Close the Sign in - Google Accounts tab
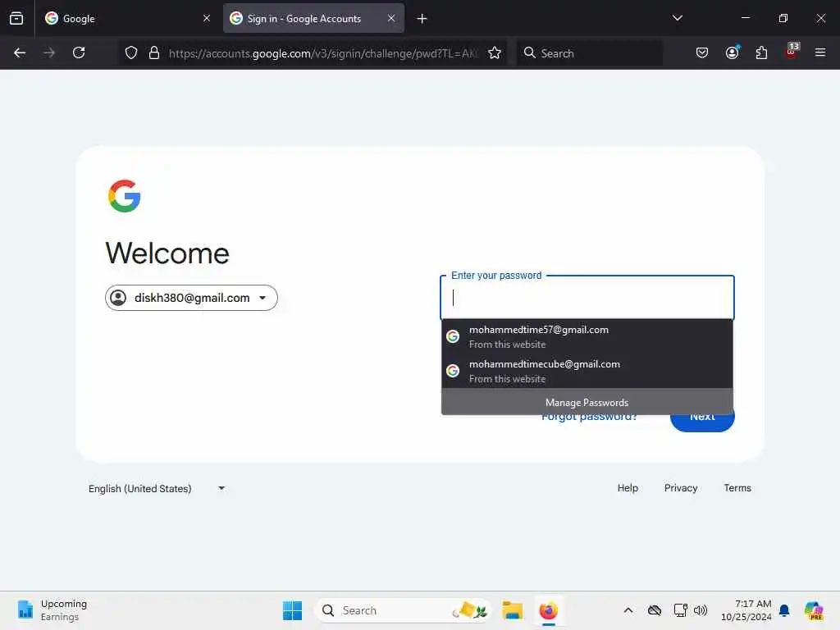This screenshot has width=840, height=630. [391, 18]
